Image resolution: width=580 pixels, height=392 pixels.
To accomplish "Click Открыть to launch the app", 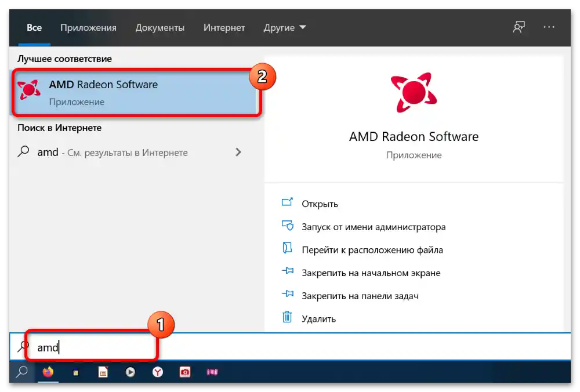I will [x=320, y=204].
